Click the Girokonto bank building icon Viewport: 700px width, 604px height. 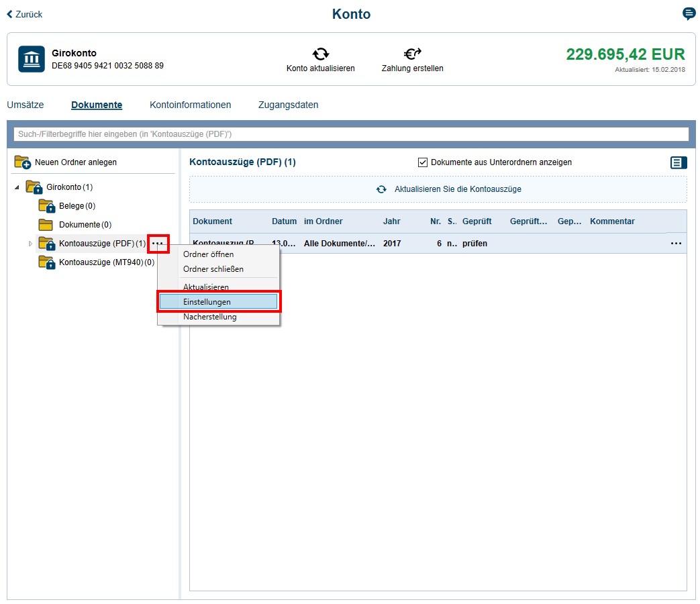[x=31, y=59]
